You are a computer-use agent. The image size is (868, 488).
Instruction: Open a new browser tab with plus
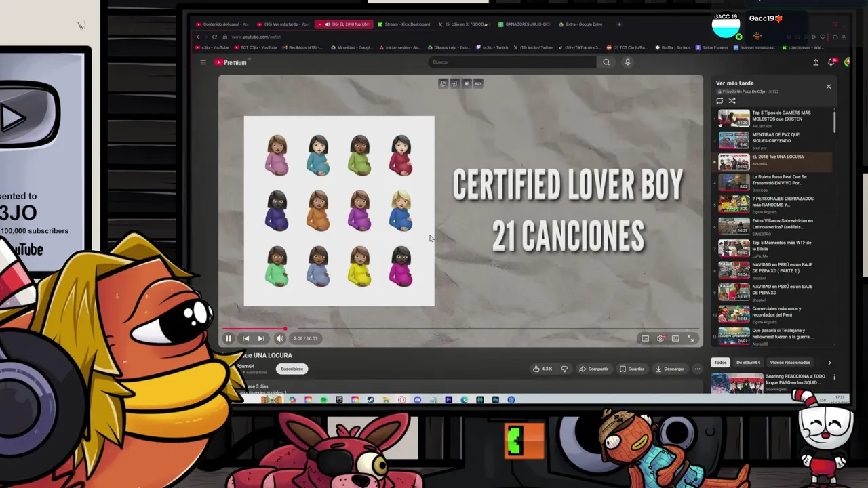618,24
